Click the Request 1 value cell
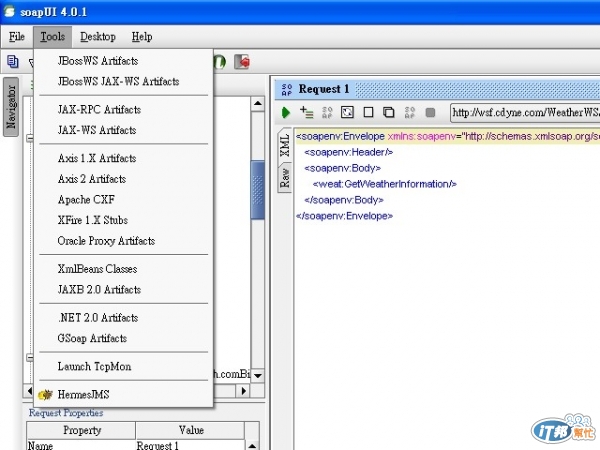Viewport: 600px width, 450px height. [x=190, y=445]
